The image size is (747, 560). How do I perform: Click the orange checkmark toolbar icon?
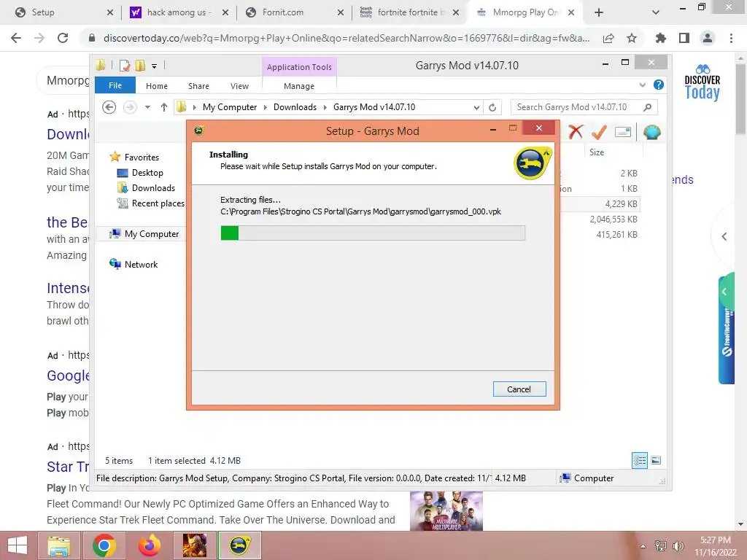point(599,132)
